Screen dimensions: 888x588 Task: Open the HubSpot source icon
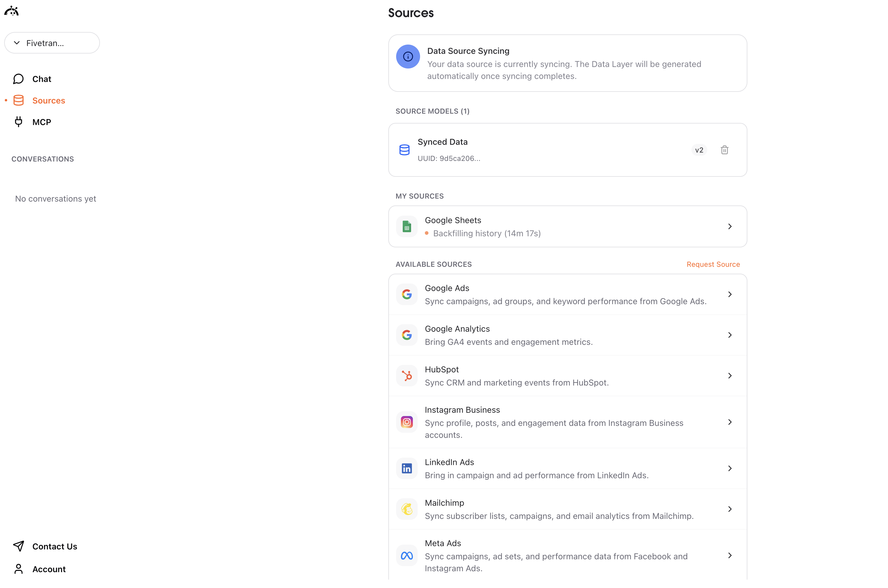pos(407,375)
